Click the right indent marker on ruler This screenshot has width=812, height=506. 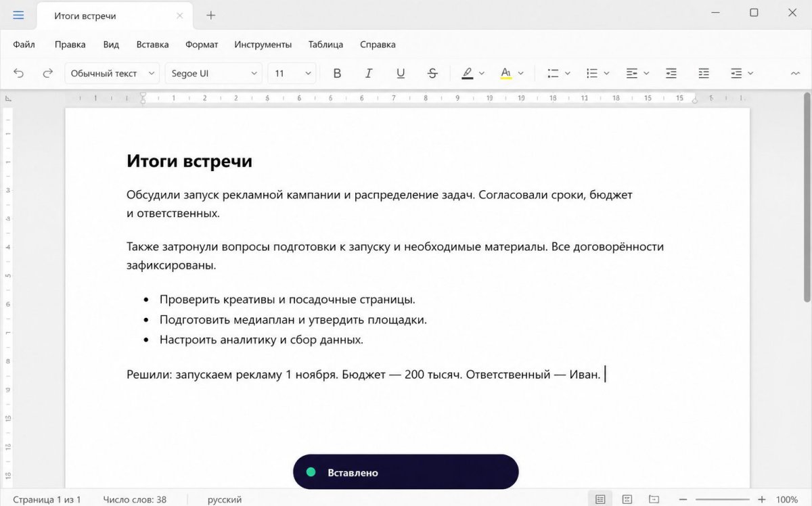click(x=695, y=99)
